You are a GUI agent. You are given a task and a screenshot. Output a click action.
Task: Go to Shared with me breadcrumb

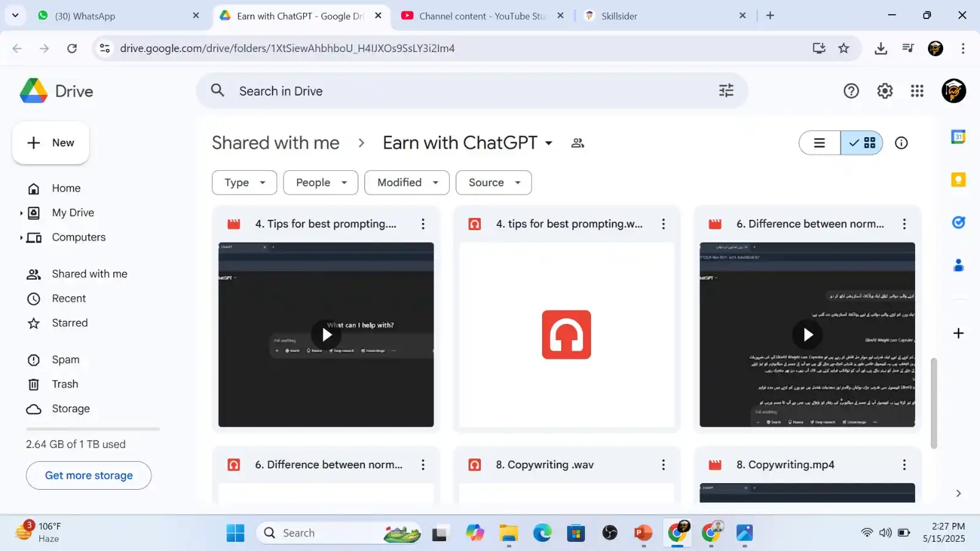tap(276, 143)
